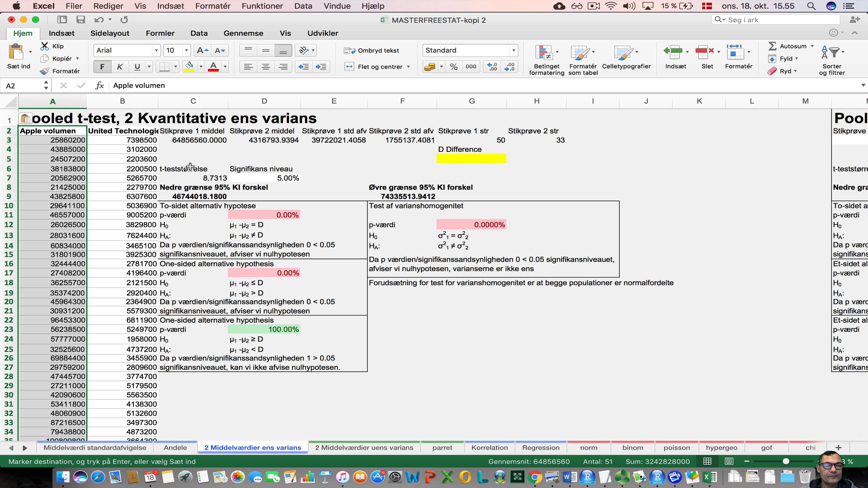868x488 pixels.
Task: Open the Gennemse ribbon tab
Action: coord(243,33)
